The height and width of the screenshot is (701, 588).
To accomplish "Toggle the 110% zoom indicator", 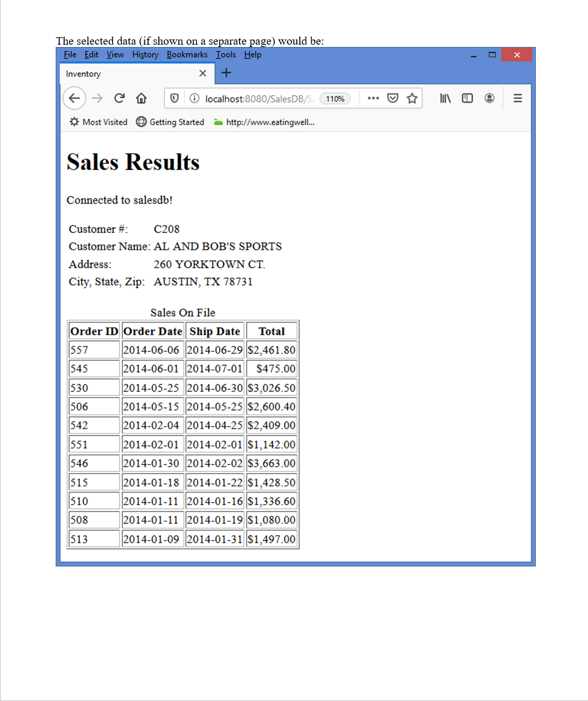I will tap(335, 99).
